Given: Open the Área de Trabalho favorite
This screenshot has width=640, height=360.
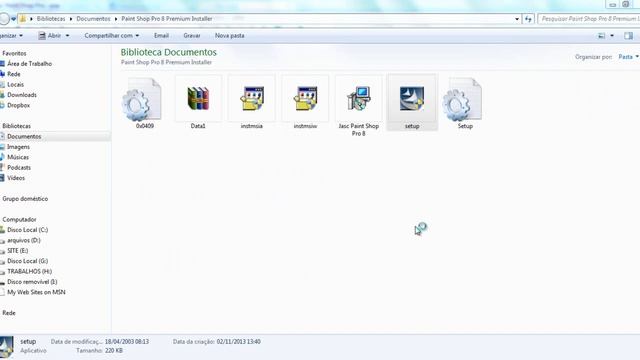Looking at the screenshot, I should coord(29,64).
